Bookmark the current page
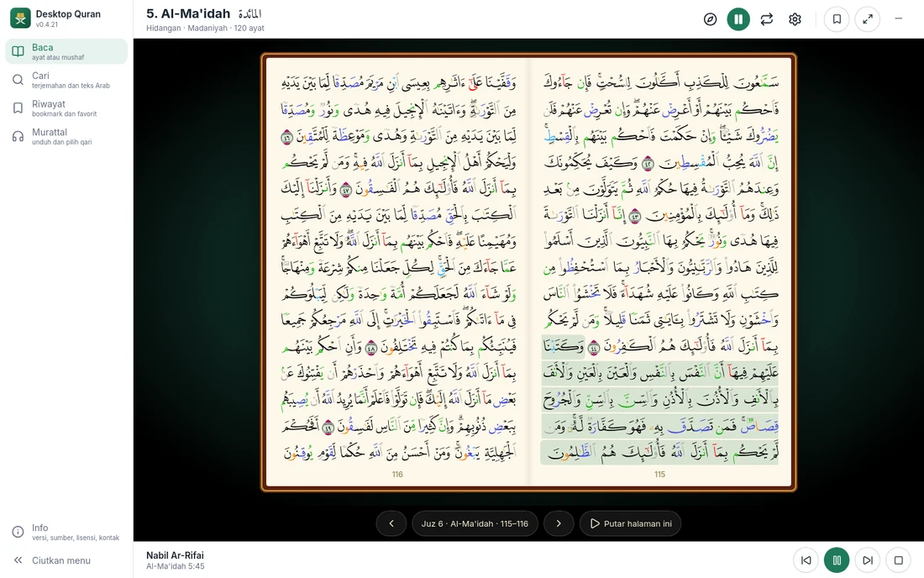 [837, 19]
